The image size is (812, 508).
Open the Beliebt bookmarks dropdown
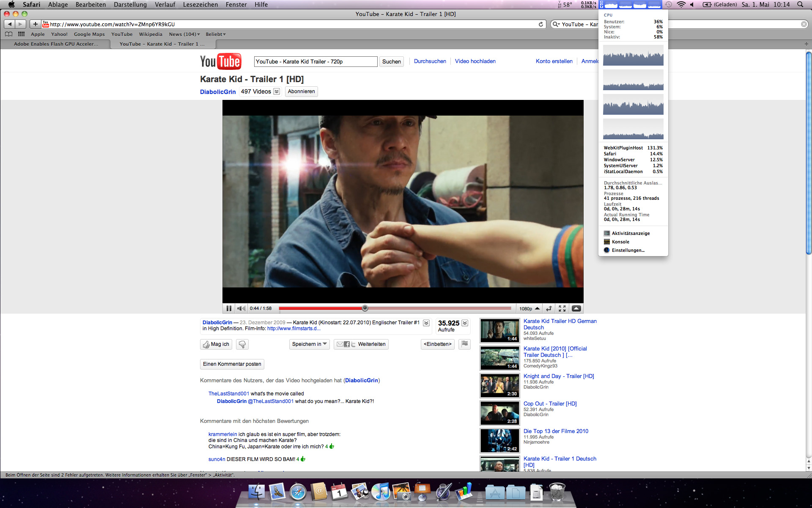tap(216, 34)
